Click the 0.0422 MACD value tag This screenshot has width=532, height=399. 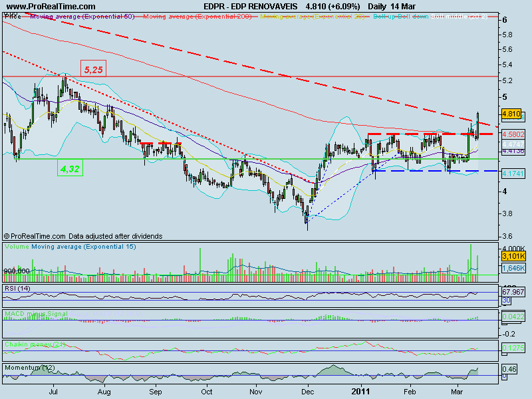pos(513,317)
